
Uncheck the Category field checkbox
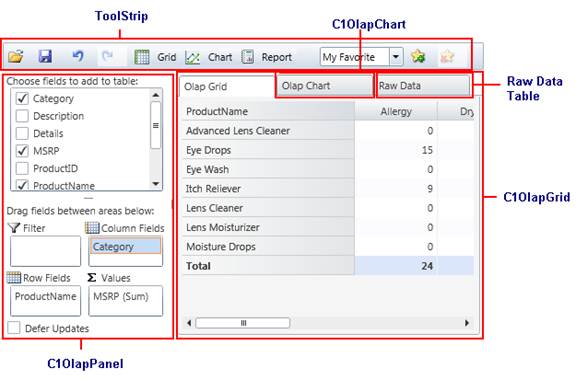point(22,98)
